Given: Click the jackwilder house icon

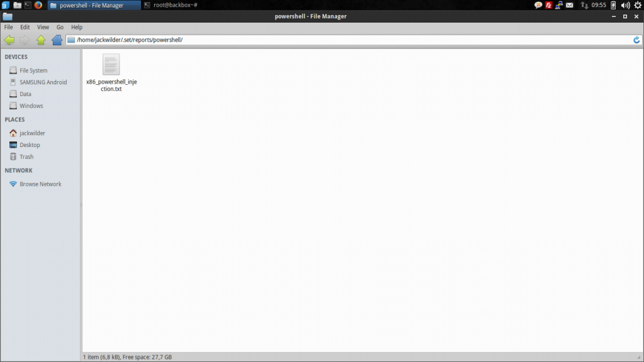Looking at the screenshot, I should coord(13,133).
